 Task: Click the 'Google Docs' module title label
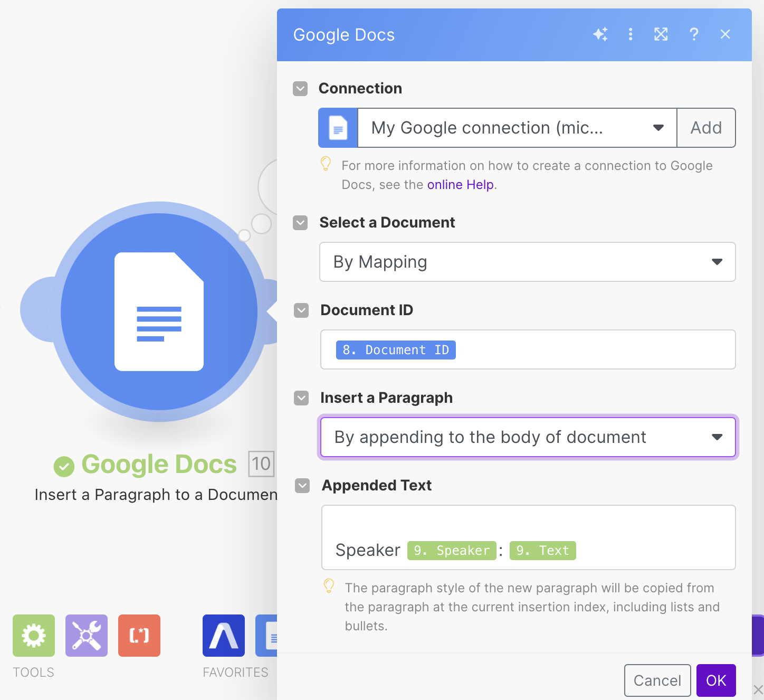coord(159,465)
